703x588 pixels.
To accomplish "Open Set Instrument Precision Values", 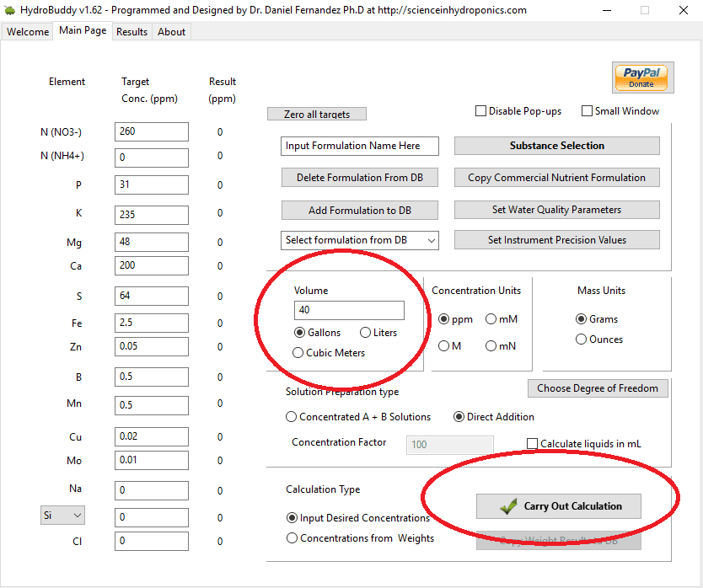I will coord(557,240).
